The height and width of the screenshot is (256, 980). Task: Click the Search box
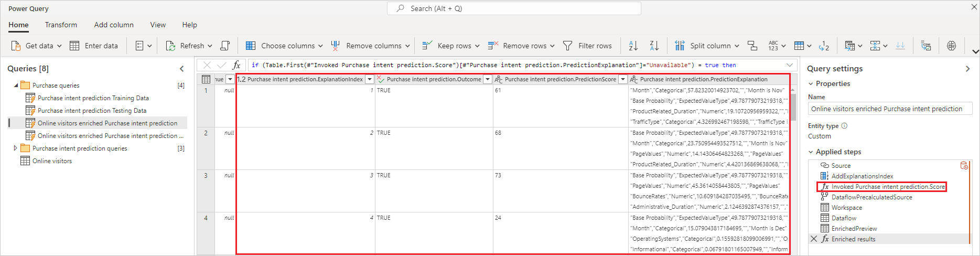point(514,8)
